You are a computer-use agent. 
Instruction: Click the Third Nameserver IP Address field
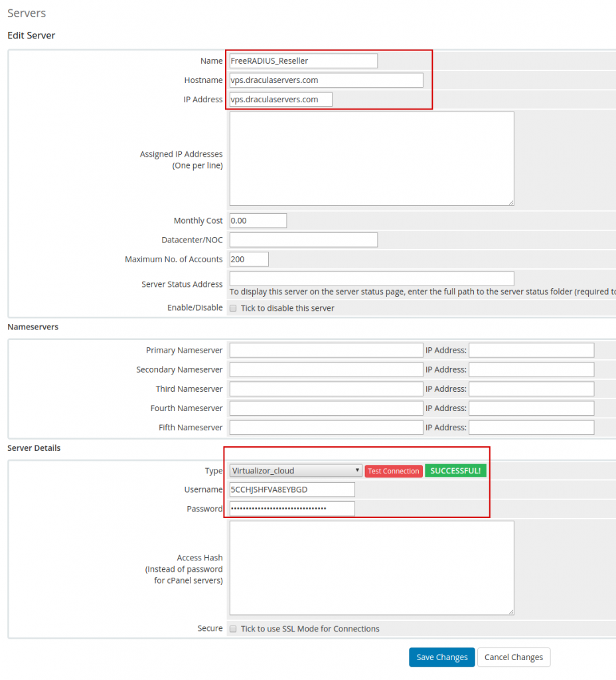click(532, 388)
